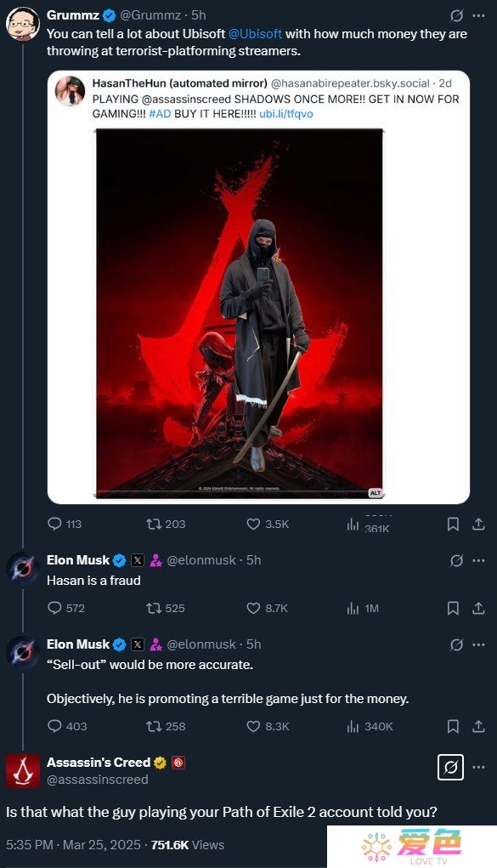The height and width of the screenshot is (868, 497).
Task: Repost the "Hasan is a fraud" reply
Action: click(x=153, y=608)
